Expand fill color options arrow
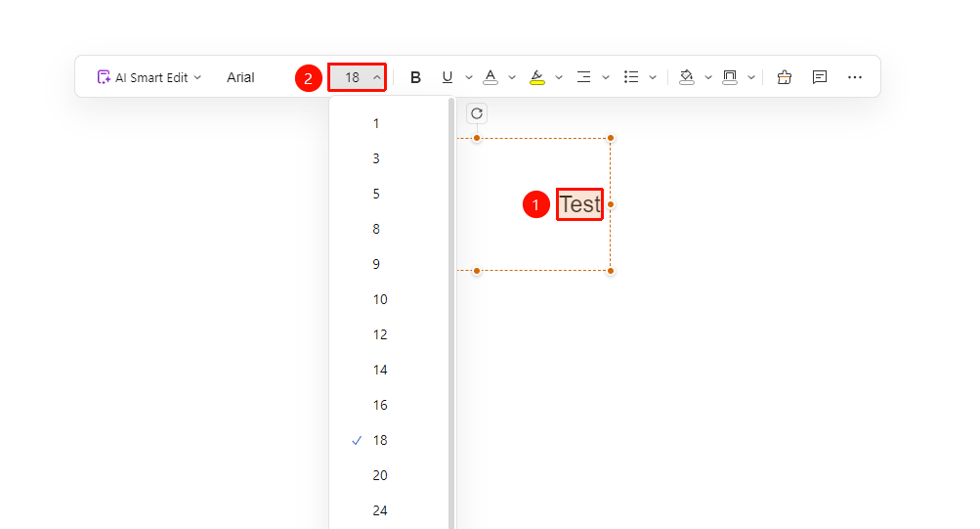The height and width of the screenshot is (529, 980). tap(708, 77)
